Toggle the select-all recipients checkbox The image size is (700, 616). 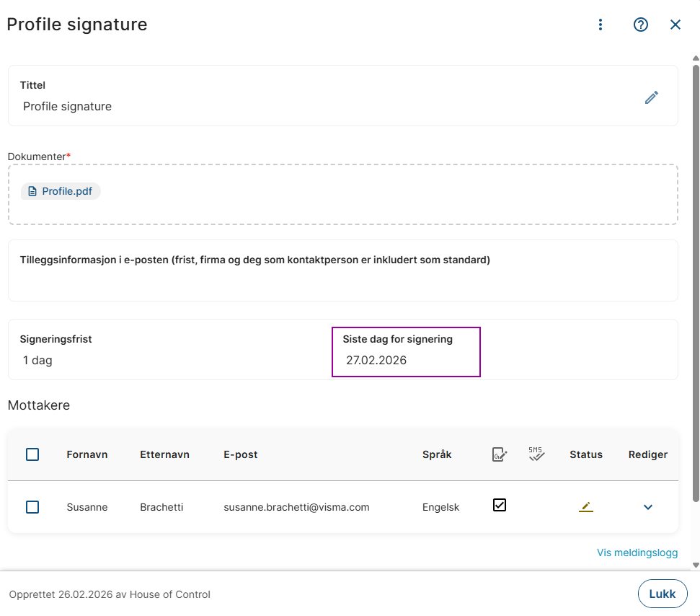click(32, 454)
